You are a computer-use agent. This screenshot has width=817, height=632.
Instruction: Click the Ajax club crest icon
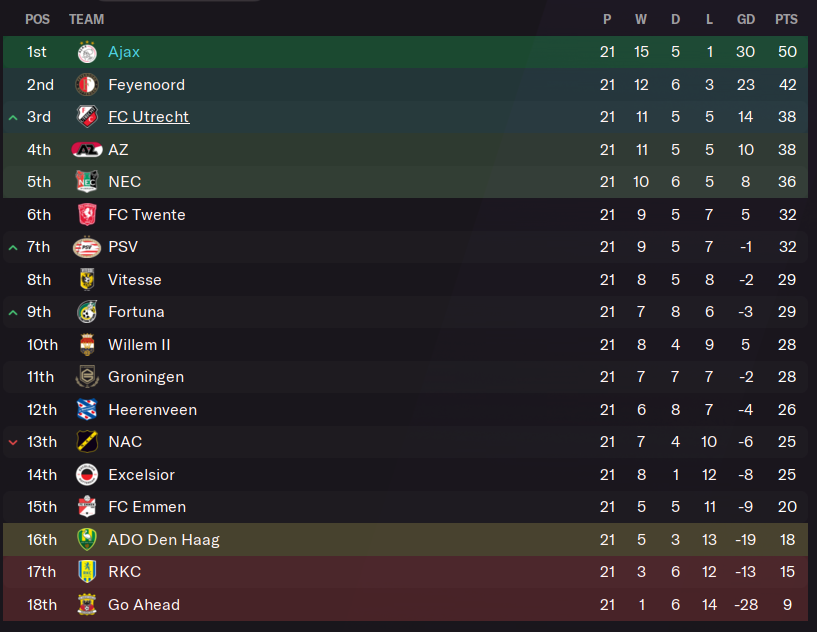tap(87, 52)
